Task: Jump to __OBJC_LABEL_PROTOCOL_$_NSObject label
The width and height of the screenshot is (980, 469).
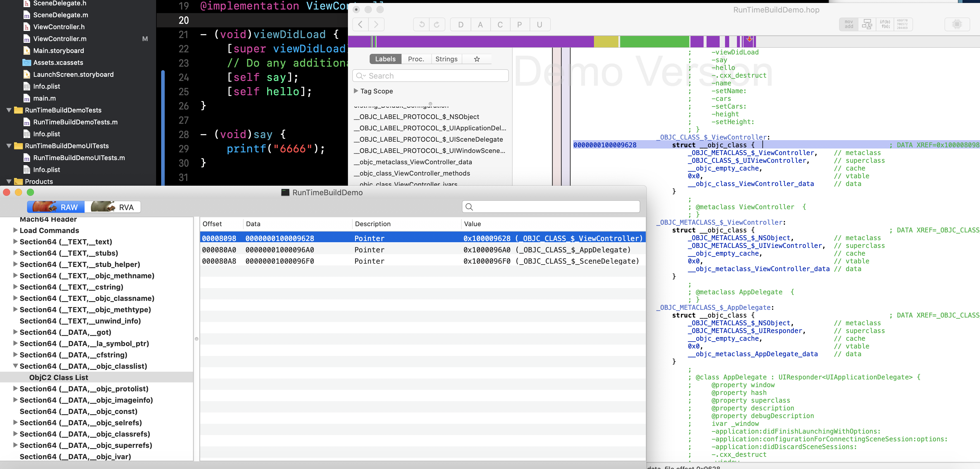Action: (416, 117)
